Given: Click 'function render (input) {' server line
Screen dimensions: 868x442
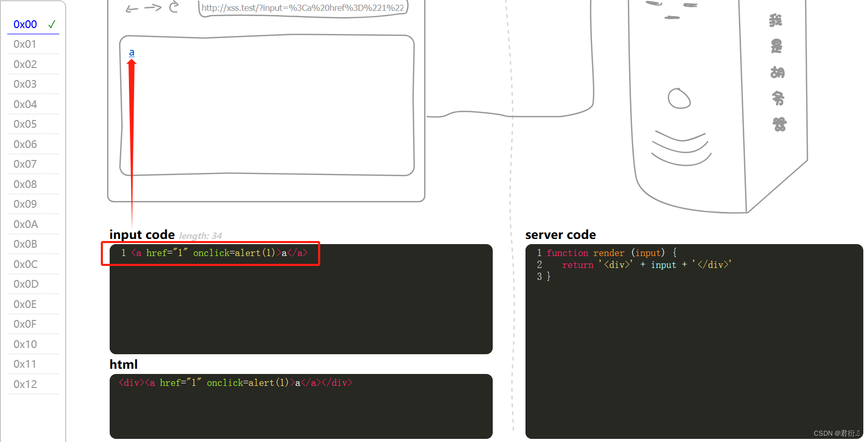Looking at the screenshot, I should point(612,253).
